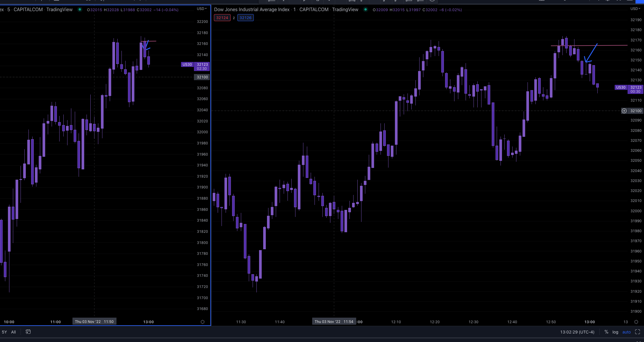
Task: Open the chart settings gear on left chart
Action: tap(202, 322)
